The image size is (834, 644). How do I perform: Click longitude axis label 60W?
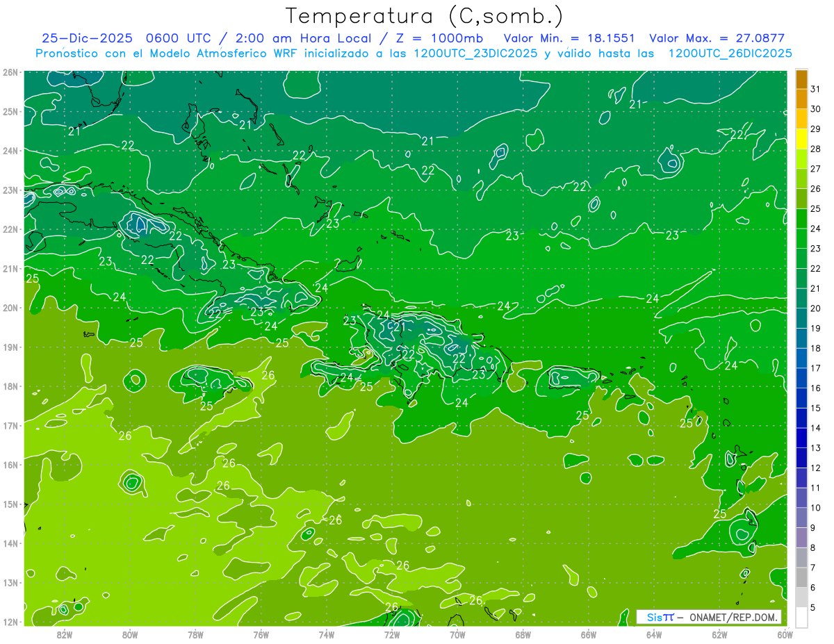click(785, 634)
